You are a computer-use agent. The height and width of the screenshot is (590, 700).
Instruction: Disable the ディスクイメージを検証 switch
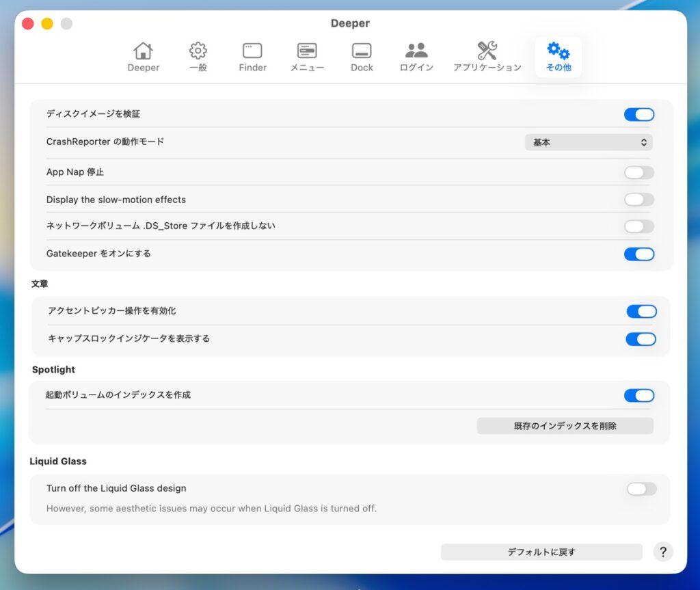point(638,114)
